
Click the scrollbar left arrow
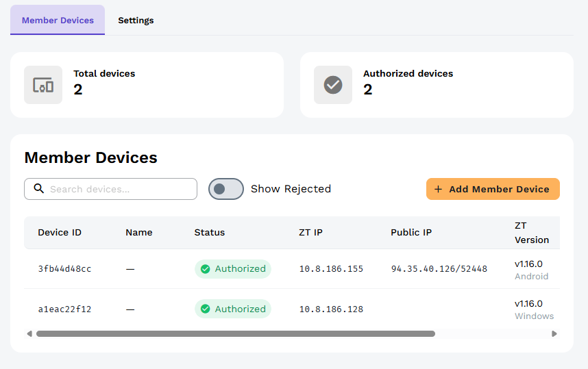pos(29,334)
